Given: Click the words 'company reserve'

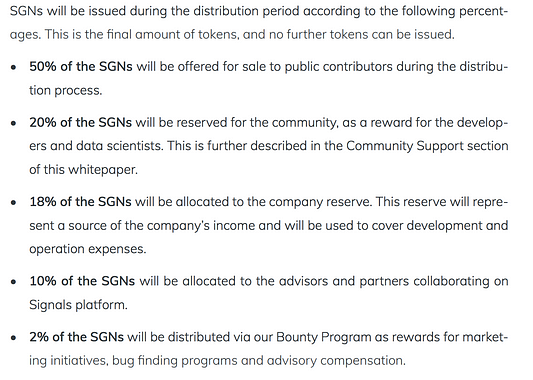Looking at the screenshot, I should (319, 202).
